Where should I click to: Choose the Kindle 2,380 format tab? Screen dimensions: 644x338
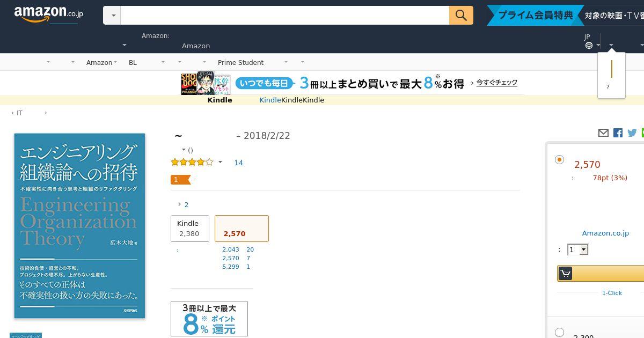(x=190, y=229)
